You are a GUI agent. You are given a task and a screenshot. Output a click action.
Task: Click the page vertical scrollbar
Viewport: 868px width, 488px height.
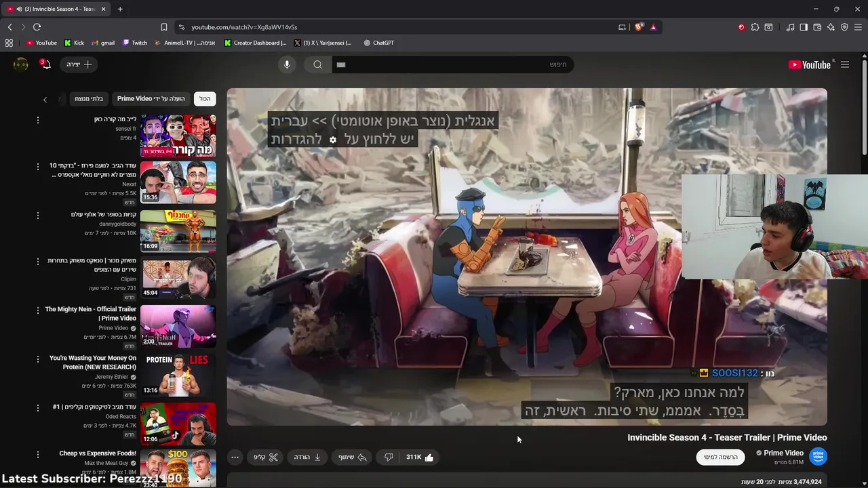865,108
